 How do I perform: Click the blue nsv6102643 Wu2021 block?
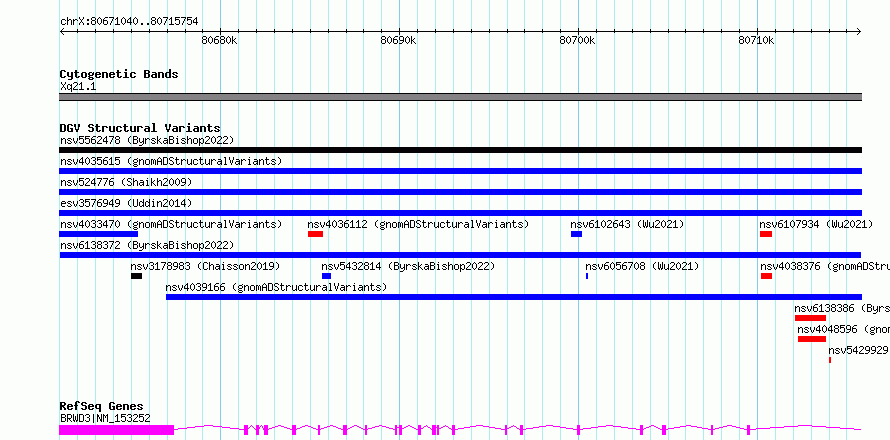pos(577,234)
